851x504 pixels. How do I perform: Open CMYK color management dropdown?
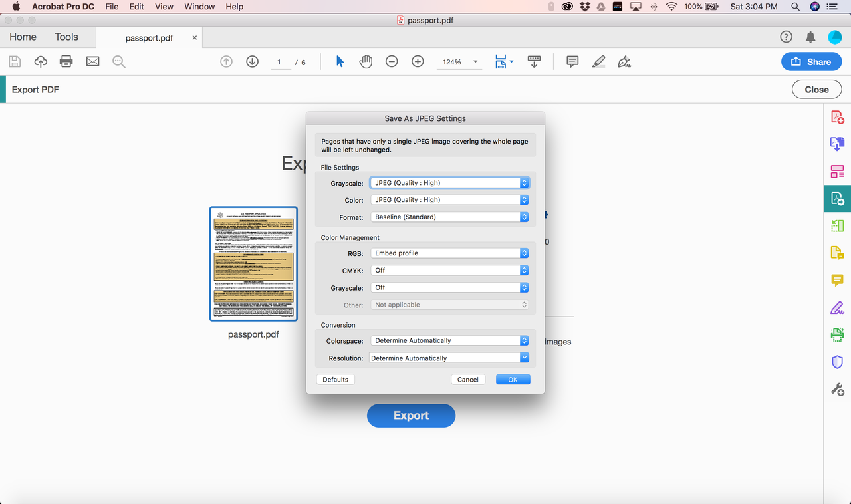449,270
